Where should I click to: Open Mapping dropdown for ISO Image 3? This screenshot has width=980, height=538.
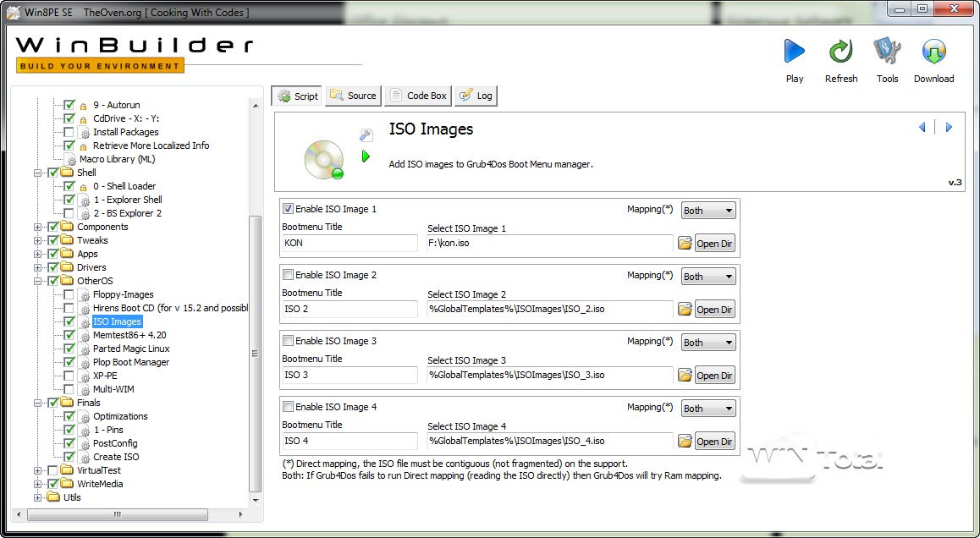pos(707,343)
